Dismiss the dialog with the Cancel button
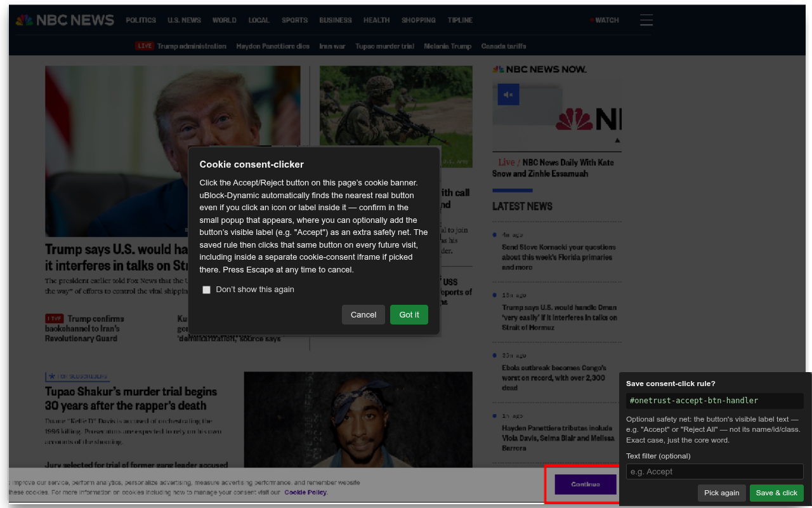812x508 pixels. tap(363, 315)
